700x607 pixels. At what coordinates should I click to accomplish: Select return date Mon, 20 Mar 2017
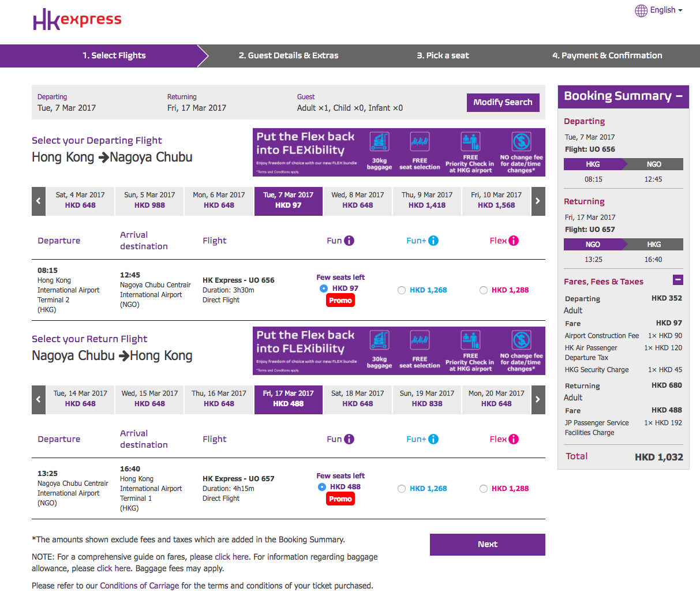pos(496,399)
